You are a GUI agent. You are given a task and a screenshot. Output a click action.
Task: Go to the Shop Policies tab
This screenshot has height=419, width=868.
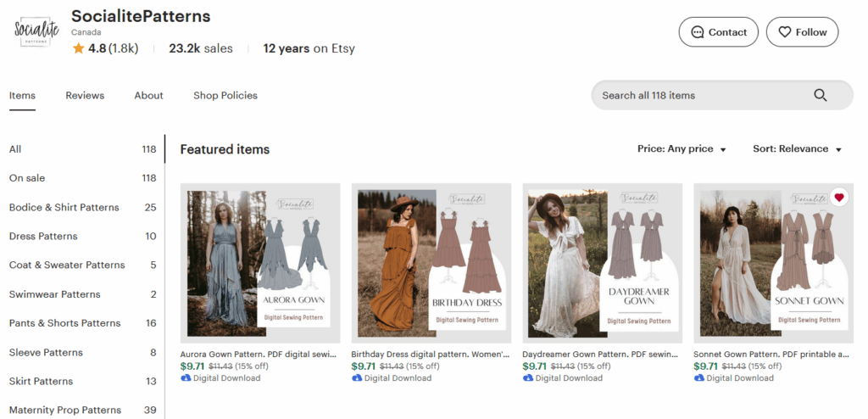pos(225,96)
